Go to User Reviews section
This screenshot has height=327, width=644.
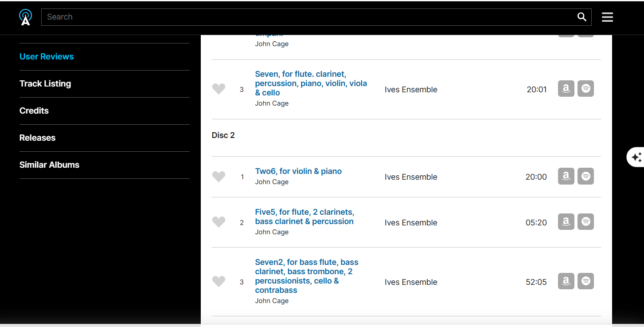click(x=47, y=56)
